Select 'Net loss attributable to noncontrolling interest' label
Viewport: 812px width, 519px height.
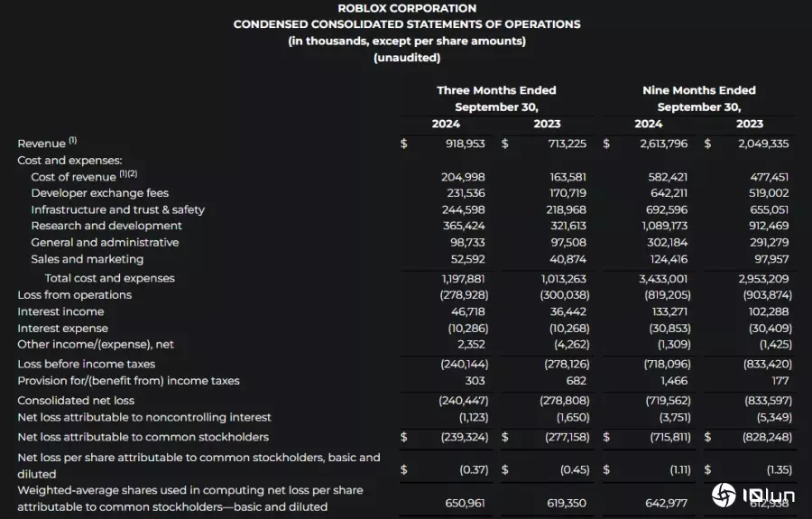point(144,418)
